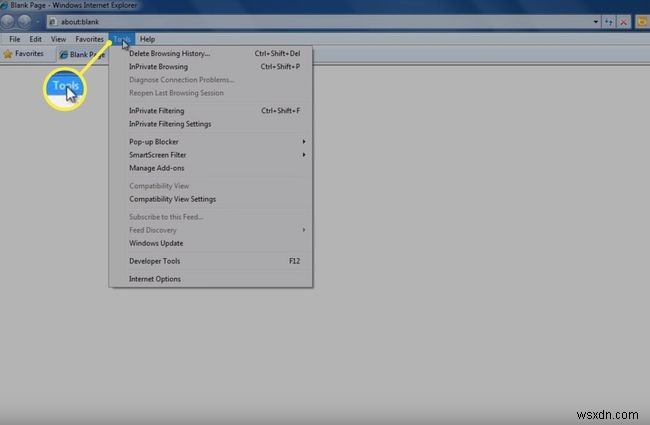Click the Stop loading X icon

623,22
